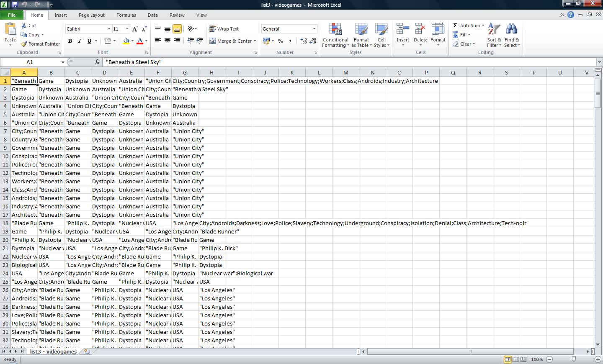This screenshot has width=603, height=364.
Task: Increase font size with Grow Font
Action: [x=135, y=29]
